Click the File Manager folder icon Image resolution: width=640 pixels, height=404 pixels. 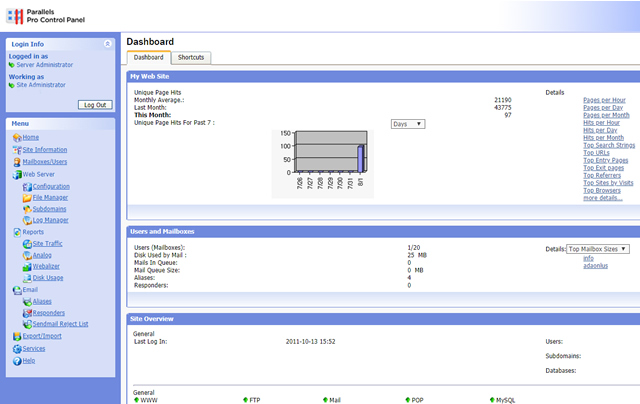coord(26,198)
